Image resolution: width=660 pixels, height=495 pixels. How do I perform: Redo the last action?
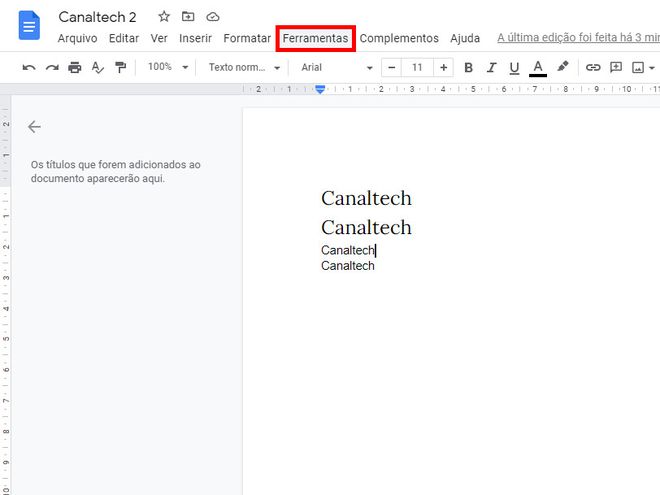(x=52, y=67)
